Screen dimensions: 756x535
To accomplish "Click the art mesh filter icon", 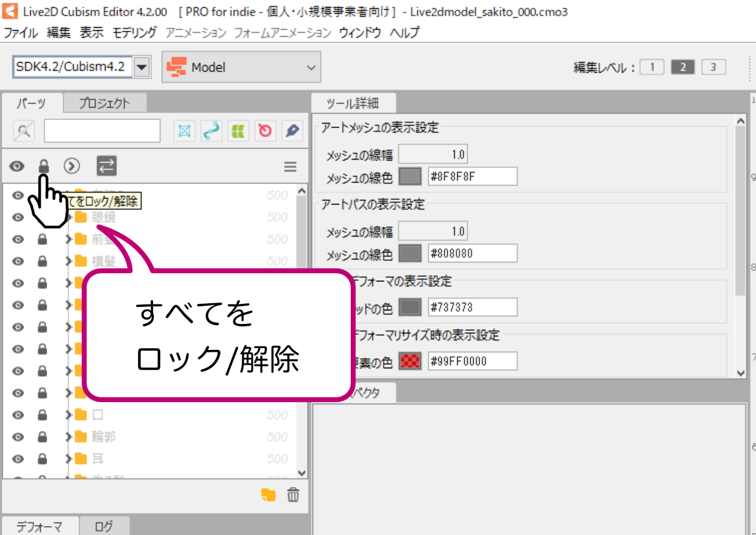I will [x=185, y=131].
